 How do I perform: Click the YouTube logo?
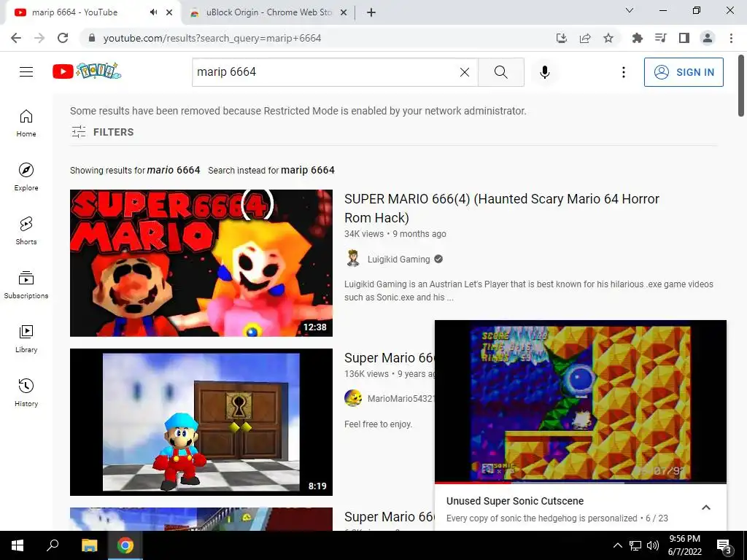point(87,71)
